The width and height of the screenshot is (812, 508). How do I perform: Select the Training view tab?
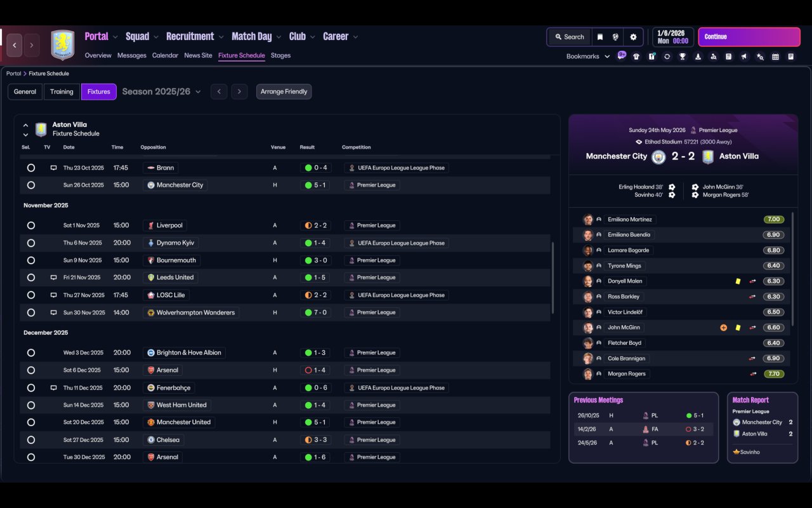click(x=62, y=92)
